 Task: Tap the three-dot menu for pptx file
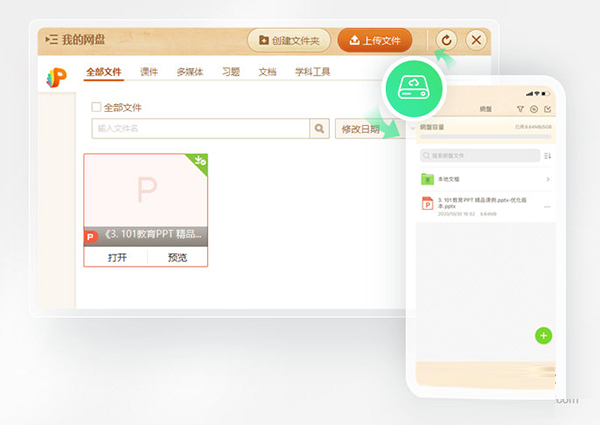pyautogui.click(x=547, y=206)
